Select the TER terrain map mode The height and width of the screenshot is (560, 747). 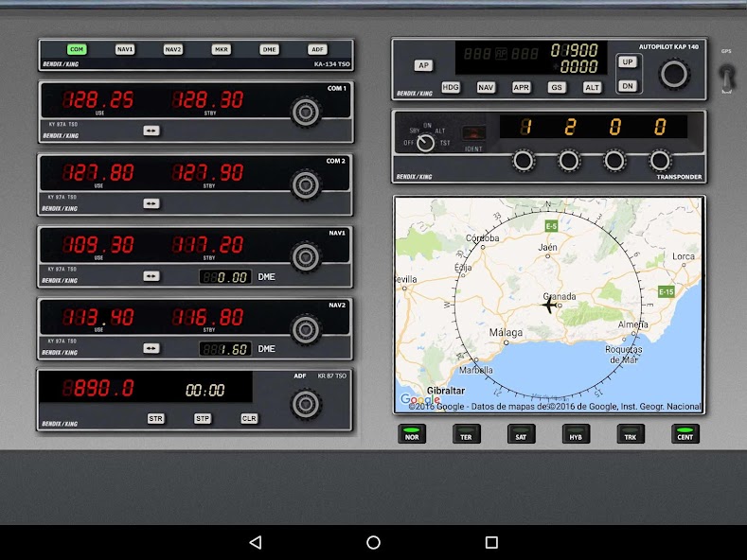(466, 434)
